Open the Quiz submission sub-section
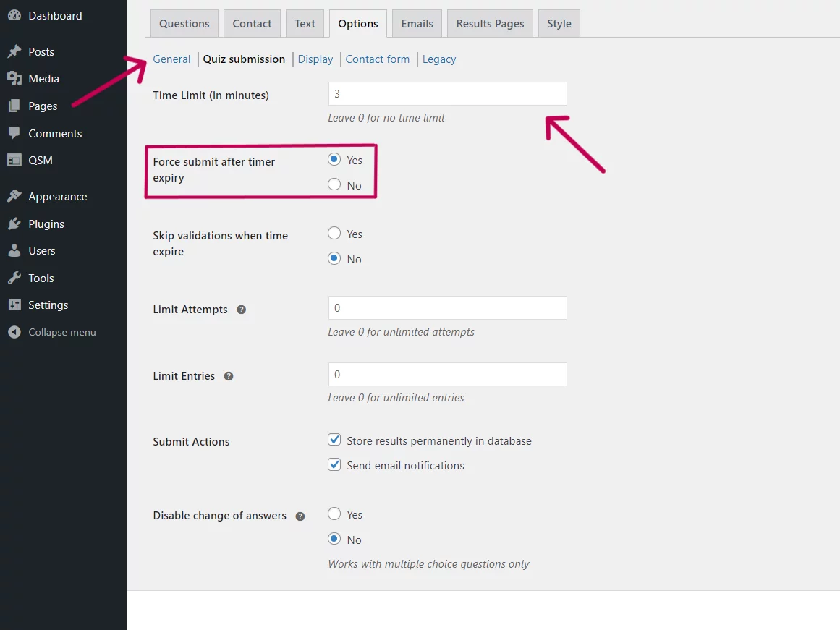 pos(244,59)
